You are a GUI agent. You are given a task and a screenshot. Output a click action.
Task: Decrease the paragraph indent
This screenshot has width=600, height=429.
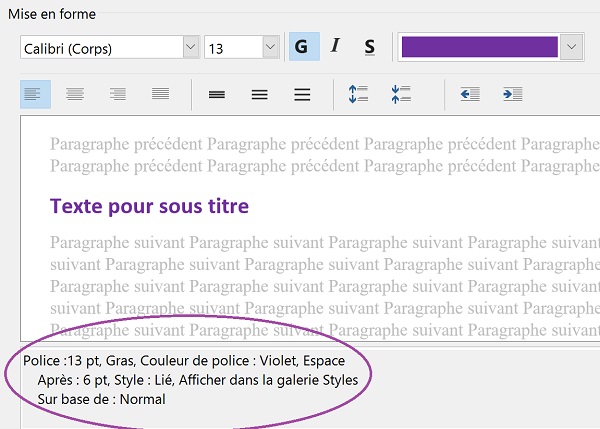pyautogui.click(x=470, y=94)
